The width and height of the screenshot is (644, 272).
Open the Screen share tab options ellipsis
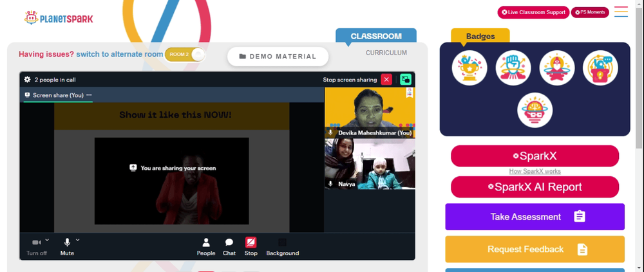pos(89,95)
